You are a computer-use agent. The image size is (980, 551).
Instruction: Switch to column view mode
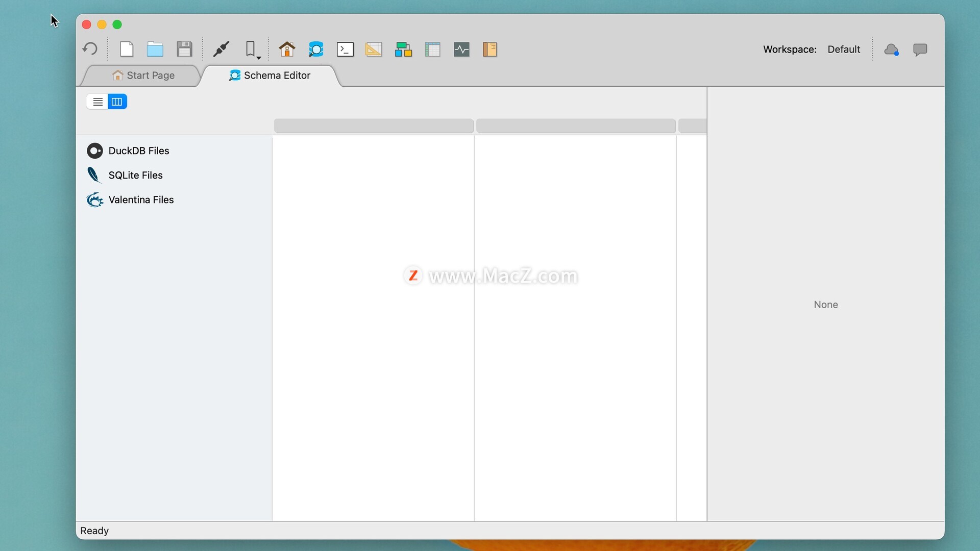(x=117, y=102)
